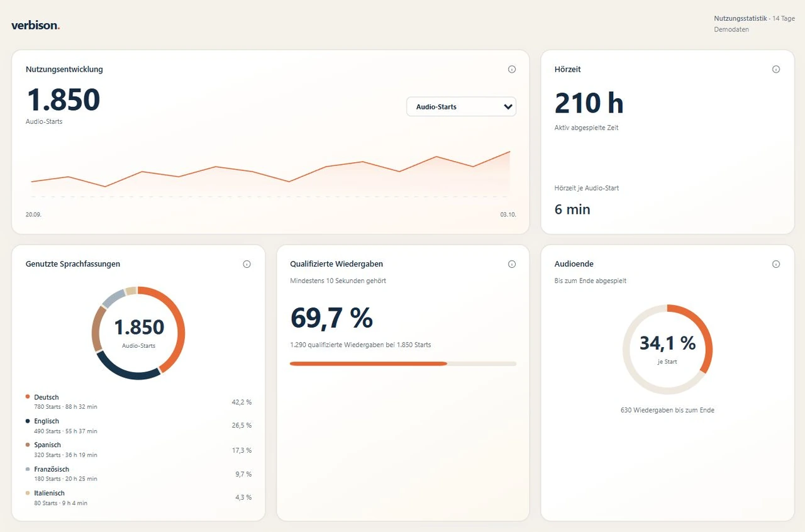Click the 20.09. start date label

point(33,214)
